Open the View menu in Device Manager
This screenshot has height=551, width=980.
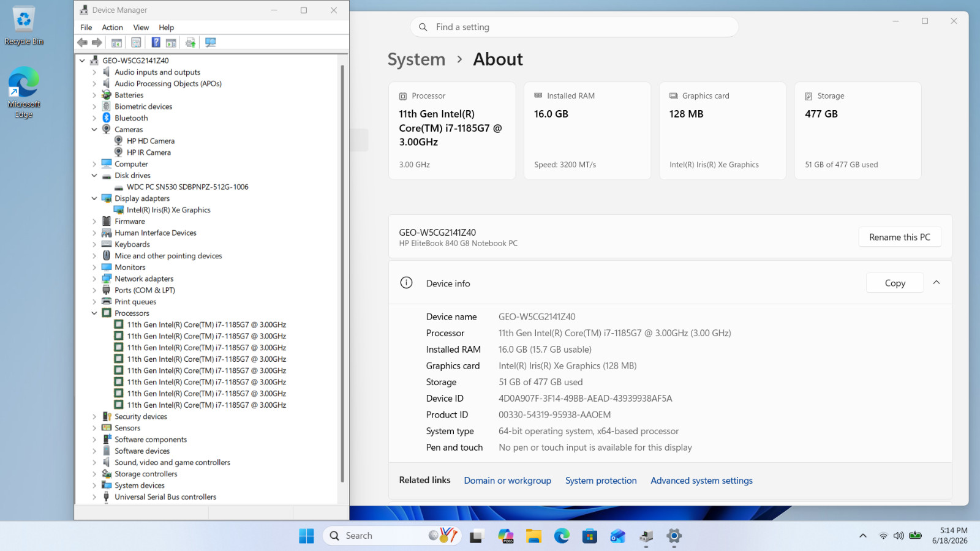click(141, 27)
